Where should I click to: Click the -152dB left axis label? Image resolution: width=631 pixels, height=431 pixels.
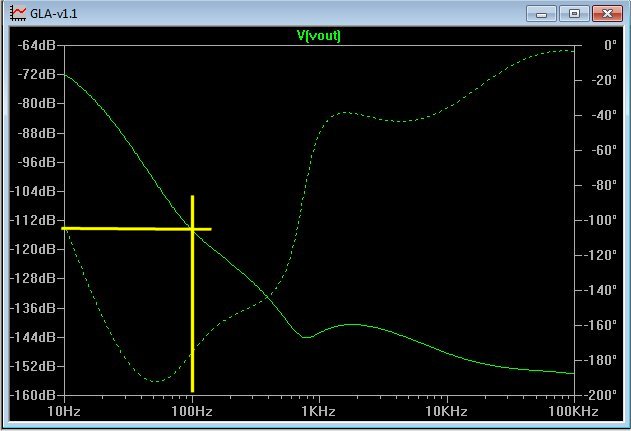[x=33, y=366]
